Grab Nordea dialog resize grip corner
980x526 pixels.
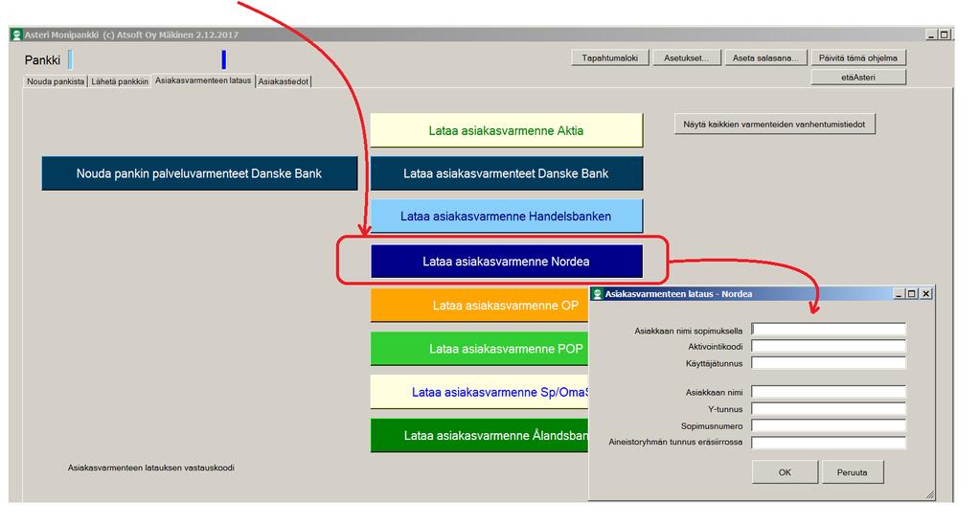929,494
